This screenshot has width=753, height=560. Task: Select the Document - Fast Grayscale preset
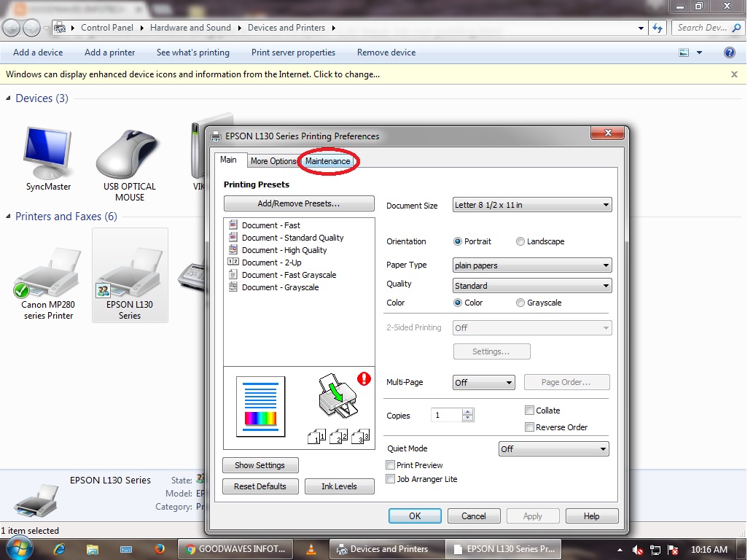coord(287,274)
